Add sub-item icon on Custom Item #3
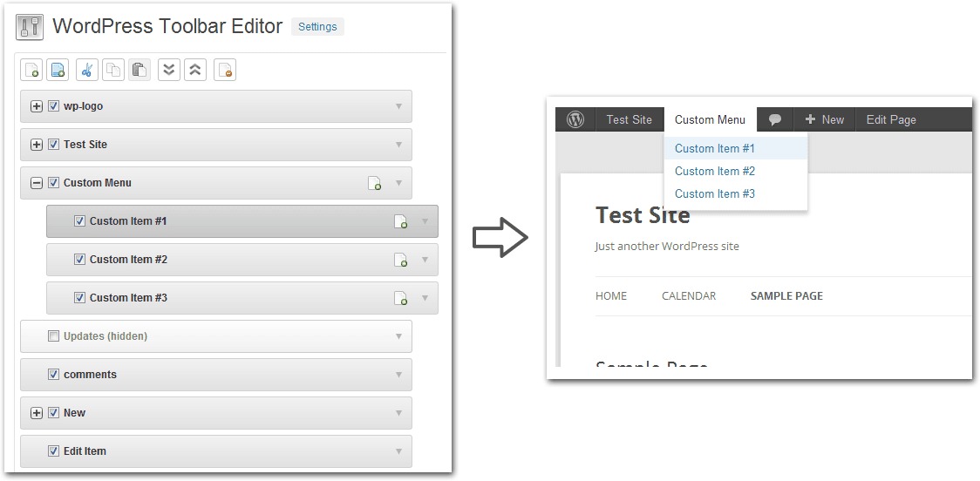 tap(400, 298)
